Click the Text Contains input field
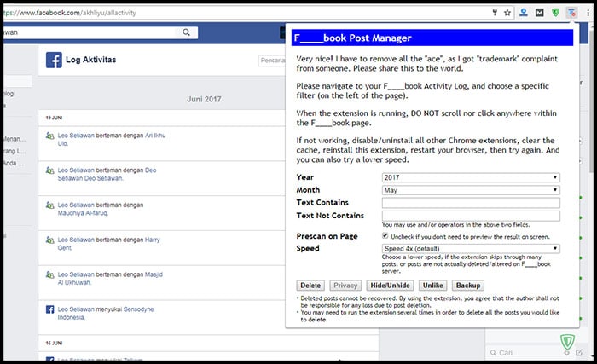 pyautogui.click(x=471, y=203)
